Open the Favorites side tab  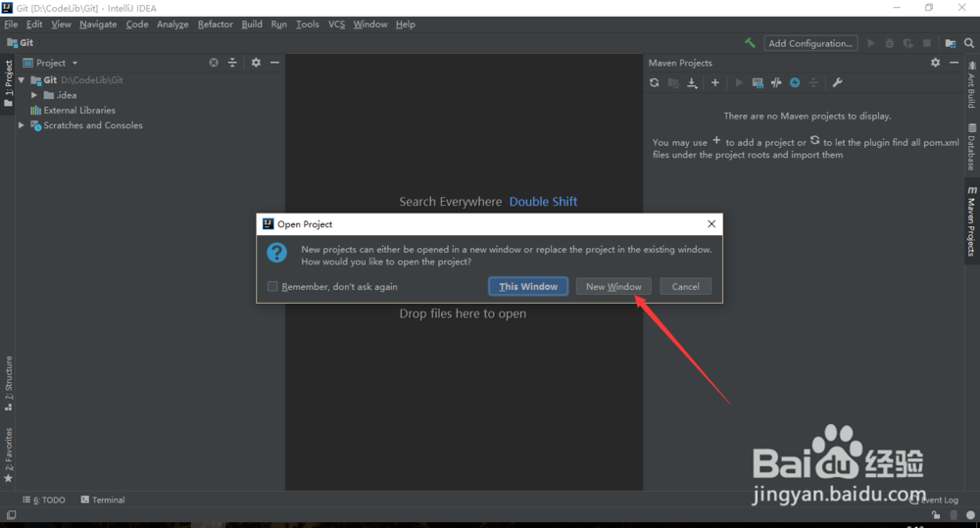[x=8, y=455]
